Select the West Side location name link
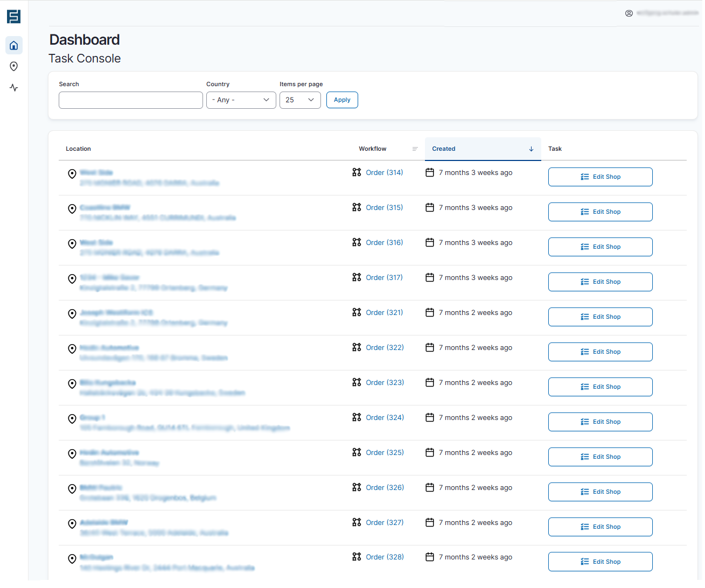Image resolution: width=705 pixels, height=588 pixels. (96, 172)
